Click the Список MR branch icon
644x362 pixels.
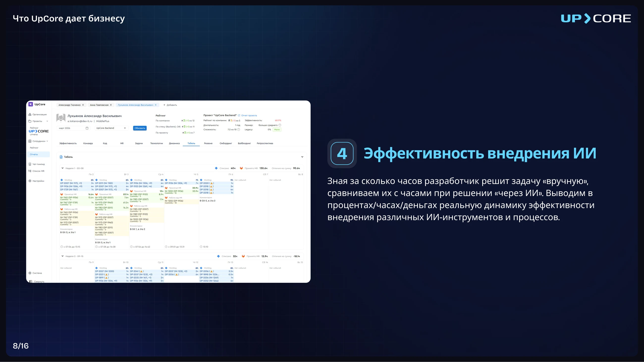(30, 171)
